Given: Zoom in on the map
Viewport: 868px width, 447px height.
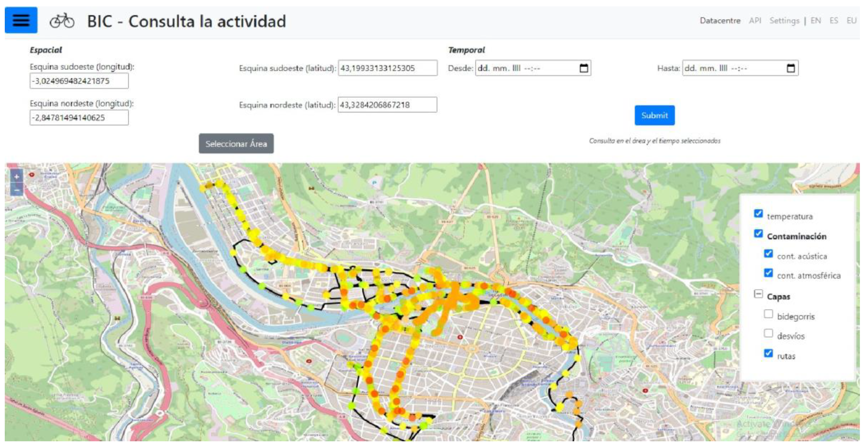Looking at the screenshot, I should (16, 176).
